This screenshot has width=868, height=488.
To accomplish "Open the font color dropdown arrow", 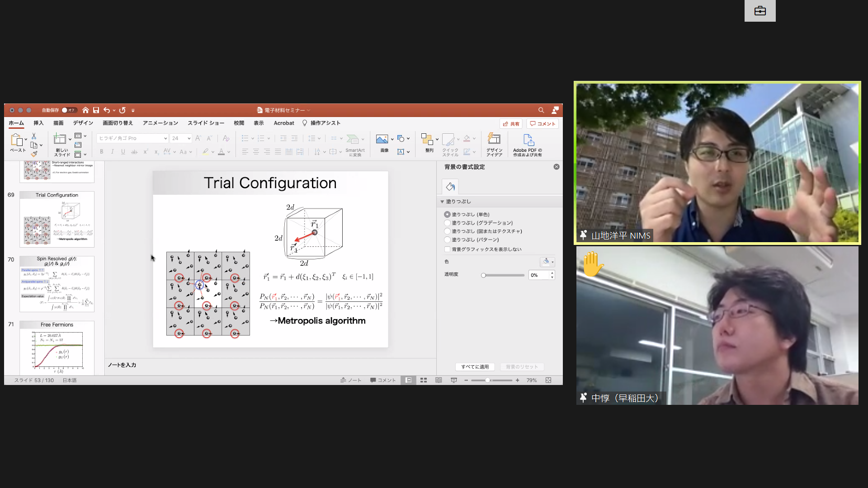I will (x=229, y=152).
